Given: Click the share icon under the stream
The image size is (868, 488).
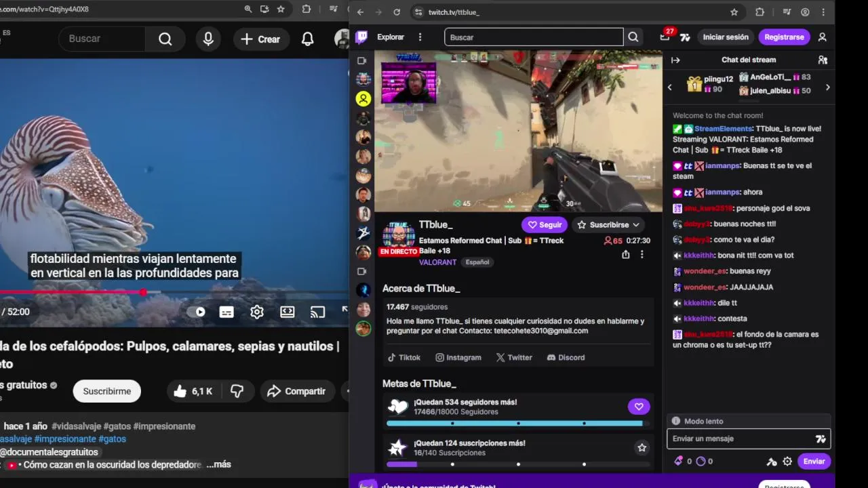Looking at the screenshot, I should (625, 255).
